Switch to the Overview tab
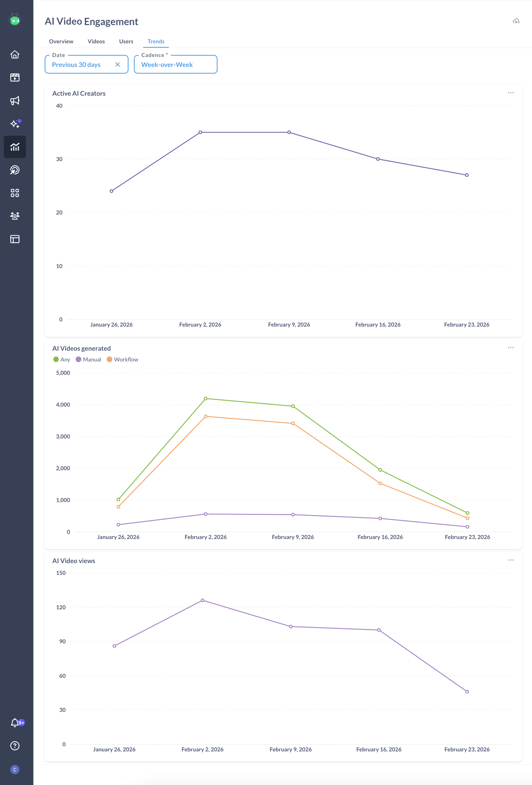The height and width of the screenshot is (785, 532). pyautogui.click(x=61, y=41)
